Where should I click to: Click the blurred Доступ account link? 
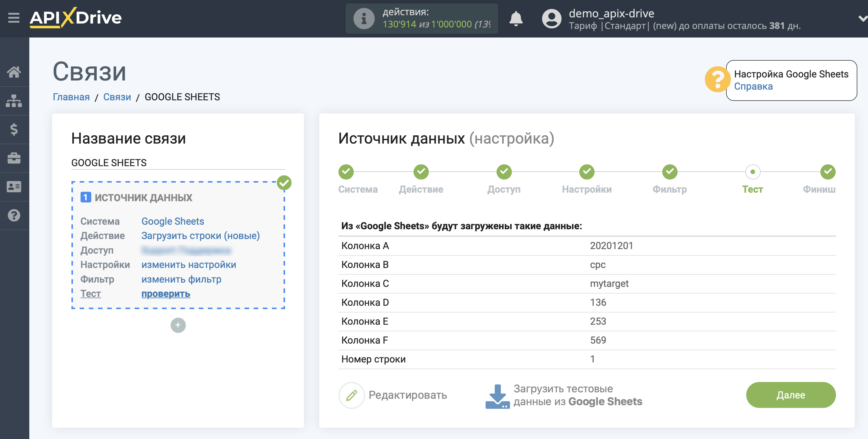[x=186, y=250]
